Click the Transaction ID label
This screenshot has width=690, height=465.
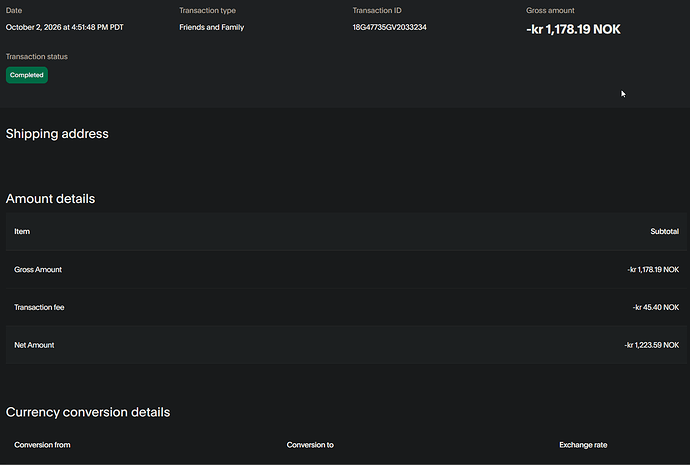[377, 11]
